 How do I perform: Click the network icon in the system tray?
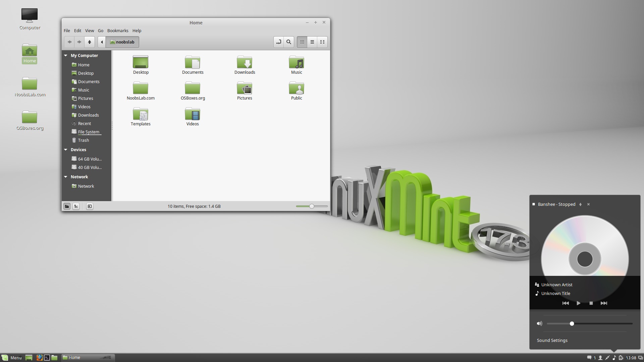click(608, 357)
